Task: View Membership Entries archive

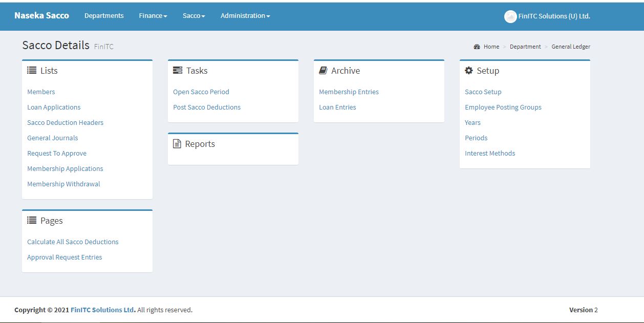Action: click(349, 92)
